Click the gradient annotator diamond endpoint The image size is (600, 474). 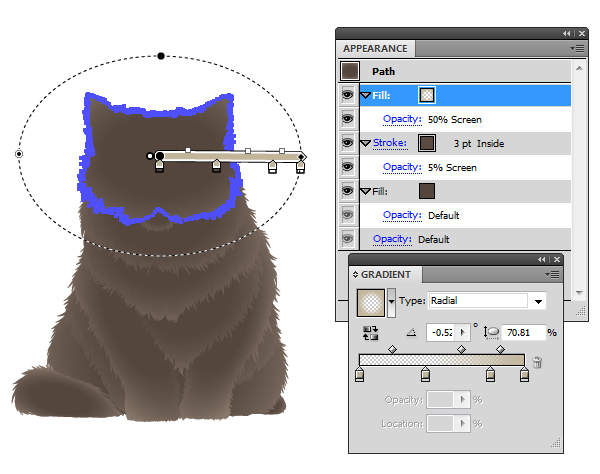302,157
